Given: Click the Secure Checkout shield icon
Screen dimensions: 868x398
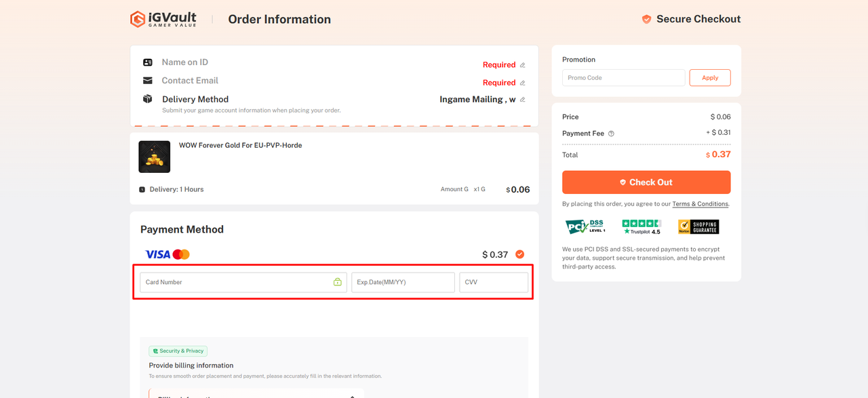Looking at the screenshot, I should tap(646, 19).
